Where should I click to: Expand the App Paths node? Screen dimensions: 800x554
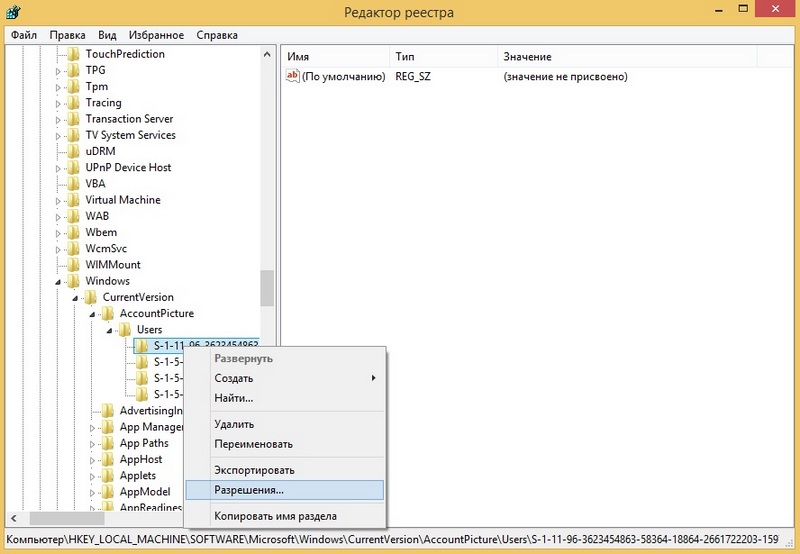click(92, 444)
